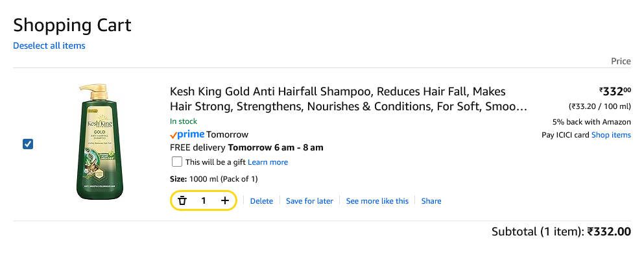
Task: Uncheck the Kesh King item selection checkbox
Action: pyautogui.click(x=28, y=144)
